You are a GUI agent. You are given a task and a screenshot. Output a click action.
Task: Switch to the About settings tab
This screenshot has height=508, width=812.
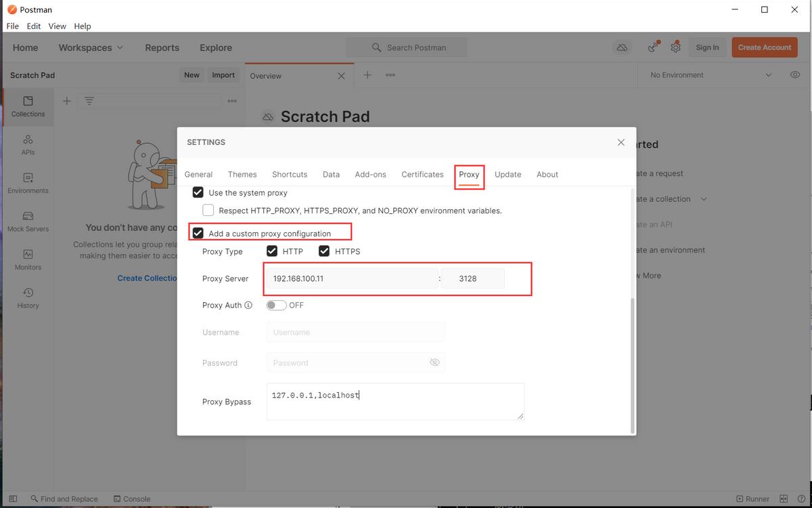pyautogui.click(x=547, y=174)
